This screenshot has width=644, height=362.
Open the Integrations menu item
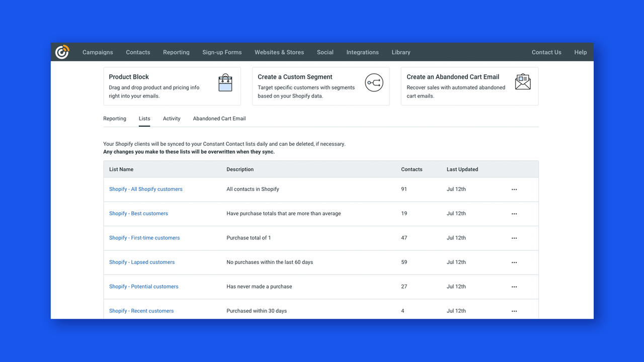pos(362,52)
